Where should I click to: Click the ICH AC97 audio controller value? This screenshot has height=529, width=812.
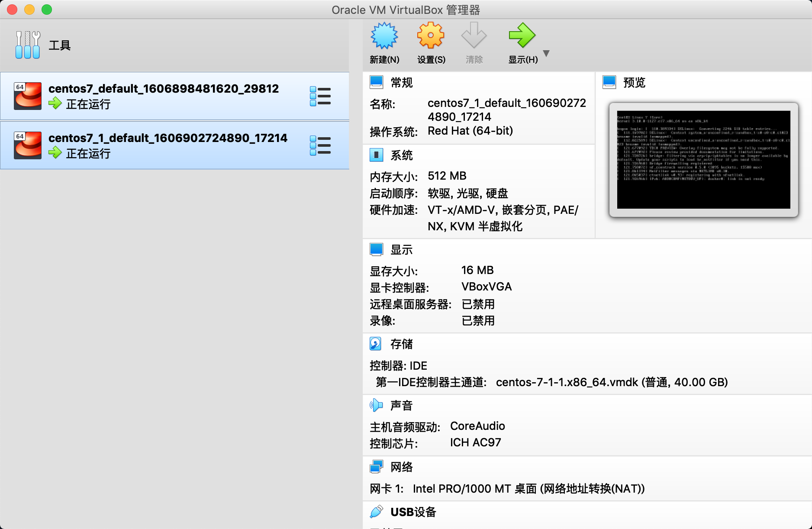click(475, 442)
